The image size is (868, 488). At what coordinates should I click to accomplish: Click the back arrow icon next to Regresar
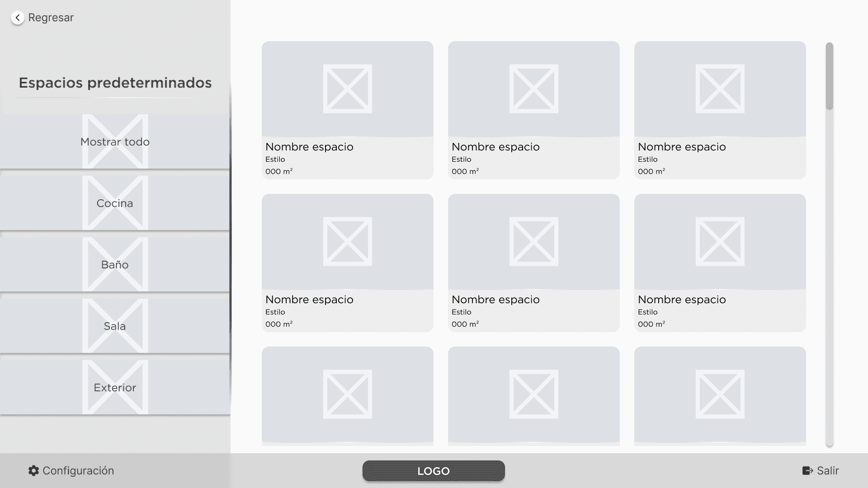point(18,18)
